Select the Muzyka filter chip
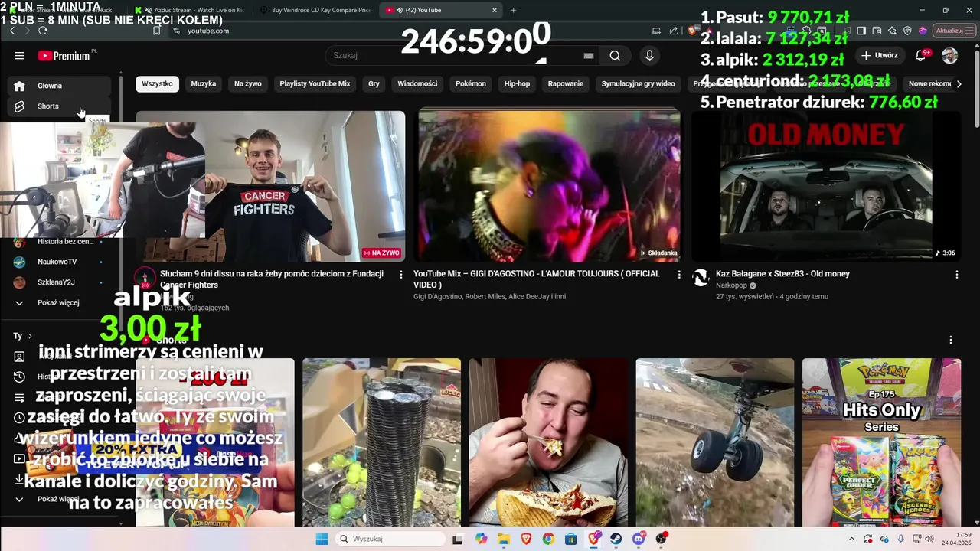Viewport: 980px width, 551px height. (204, 83)
